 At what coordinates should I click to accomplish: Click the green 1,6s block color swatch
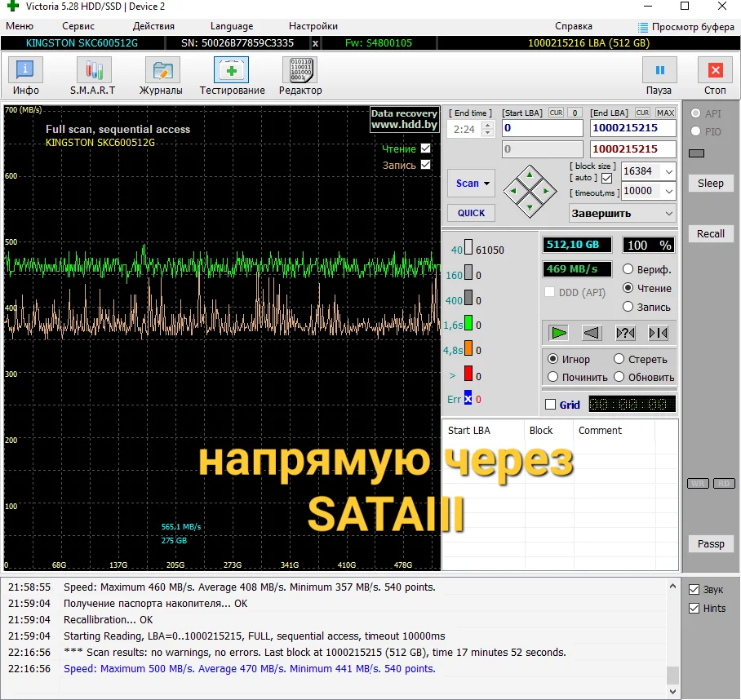468,322
